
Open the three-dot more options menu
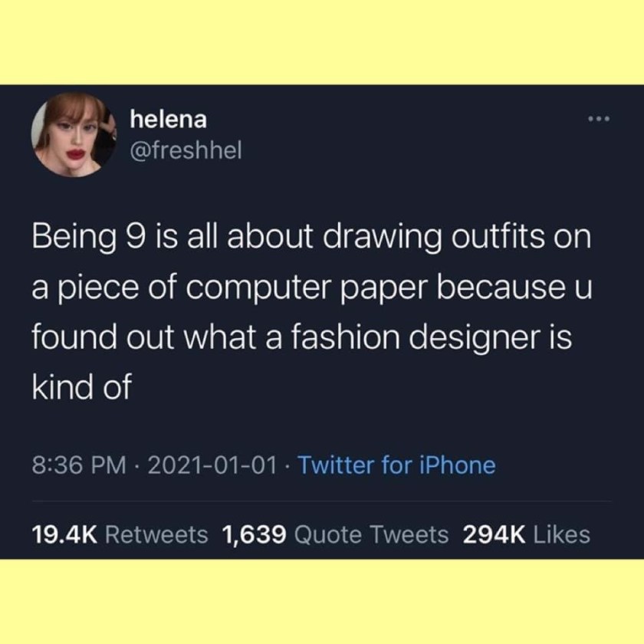(x=599, y=119)
